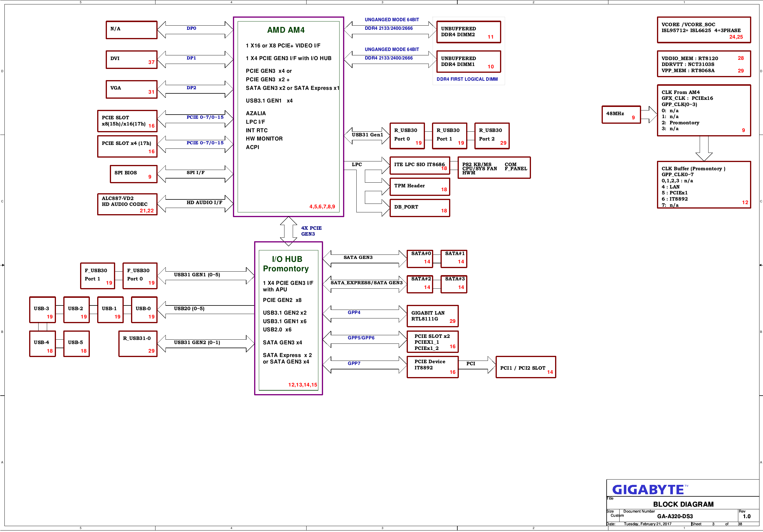
Task: Click PS2 KB/MS CPU/SYS FAN HWM text
Action: click(479, 168)
